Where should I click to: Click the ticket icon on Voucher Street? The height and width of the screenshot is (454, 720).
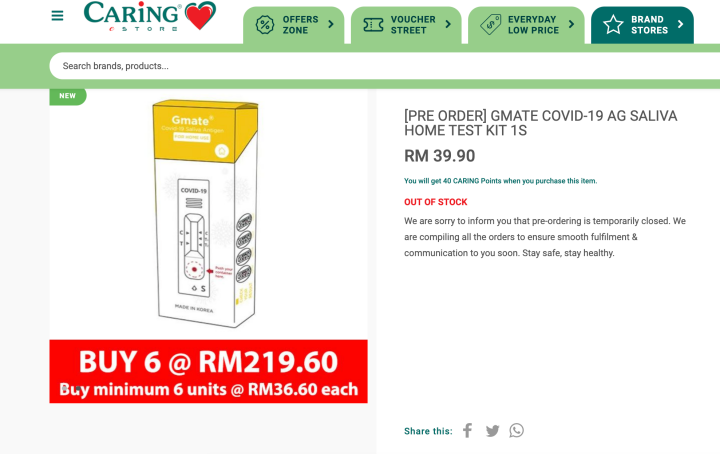(373, 25)
